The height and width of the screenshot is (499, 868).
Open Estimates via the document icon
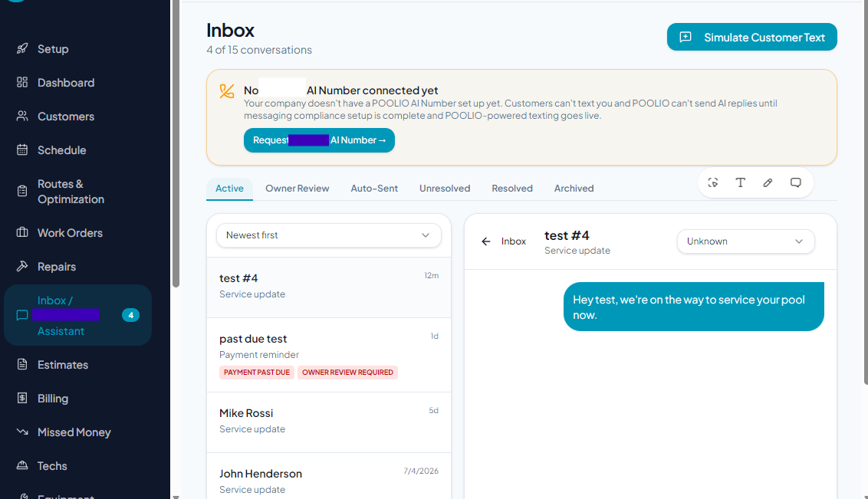22,365
